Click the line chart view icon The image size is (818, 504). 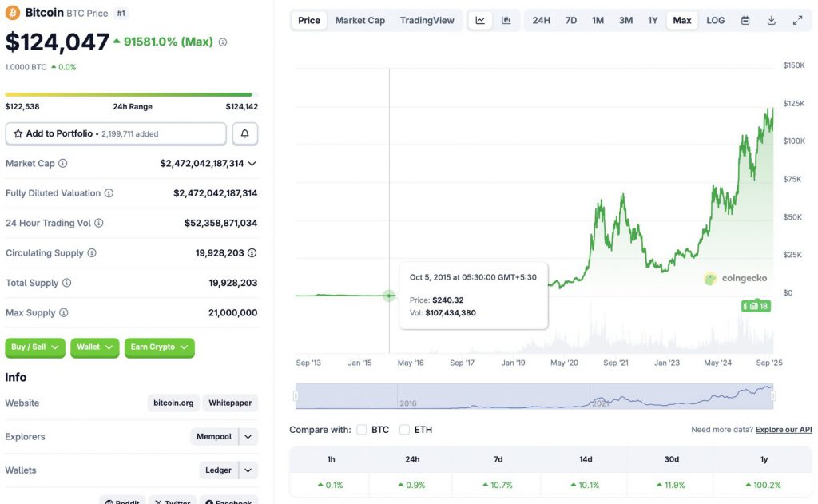(480, 20)
